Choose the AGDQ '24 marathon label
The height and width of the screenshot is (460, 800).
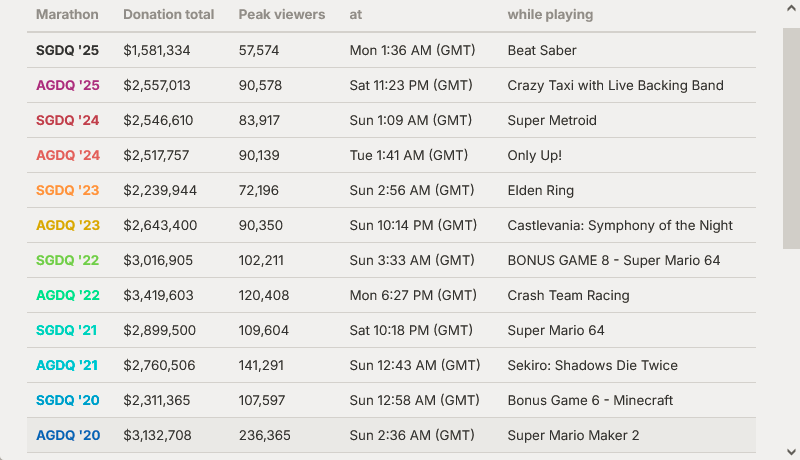coord(68,156)
